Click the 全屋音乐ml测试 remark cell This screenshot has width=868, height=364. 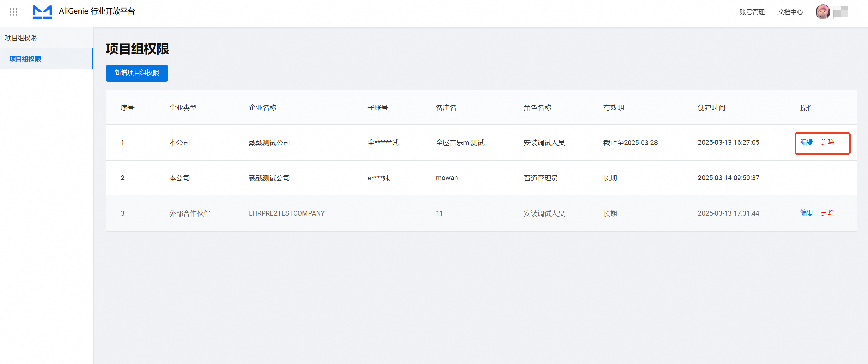(x=460, y=143)
